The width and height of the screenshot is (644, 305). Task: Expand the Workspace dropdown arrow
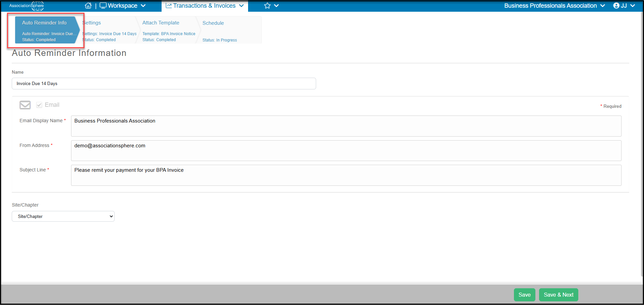coord(143,6)
